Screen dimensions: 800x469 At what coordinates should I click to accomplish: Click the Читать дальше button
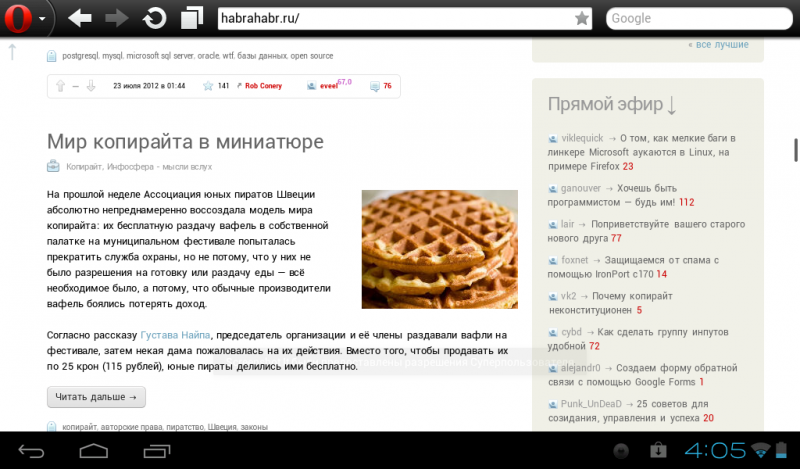[96, 397]
